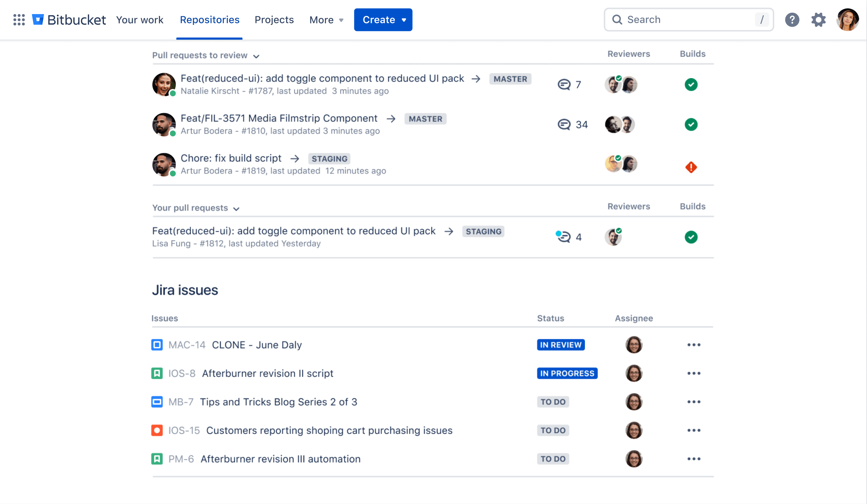
Task: Click the IOS-15 bug type icon
Action: pos(157,430)
